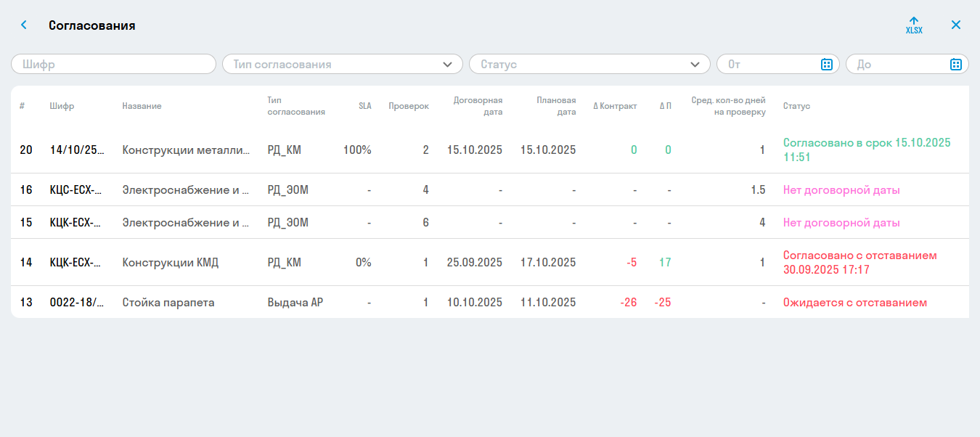Open calendar picker in the От field
The image size is (980, 437).
[826, 65]
